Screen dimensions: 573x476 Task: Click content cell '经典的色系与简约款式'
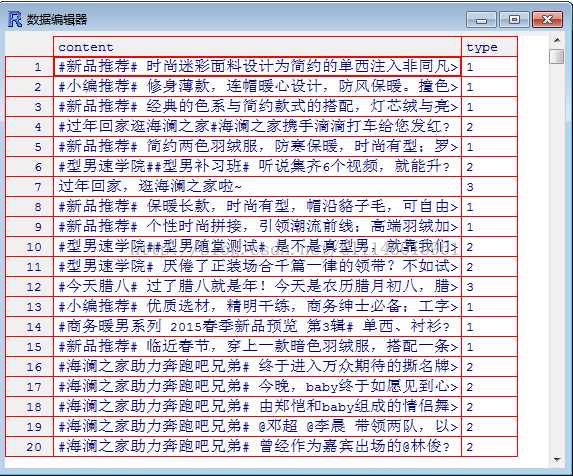[x=257, y=107]
